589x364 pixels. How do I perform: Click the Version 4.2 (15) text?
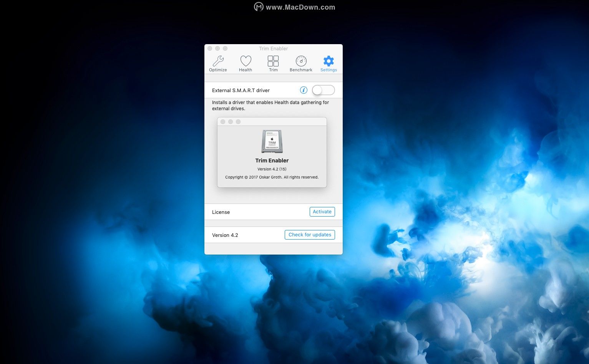click(272, 169)
